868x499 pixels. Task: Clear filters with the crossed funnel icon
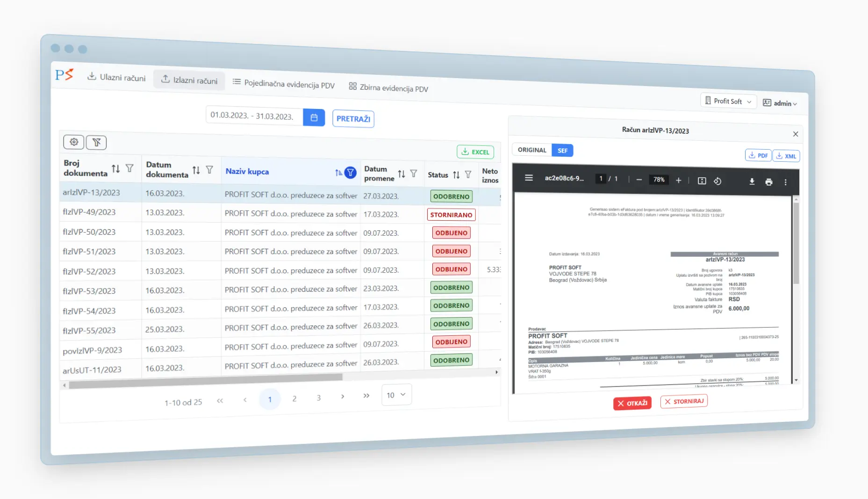tap(96, 142)
